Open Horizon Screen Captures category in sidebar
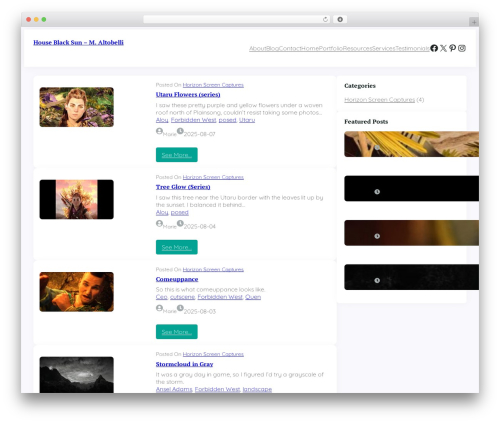 (380, 100)
